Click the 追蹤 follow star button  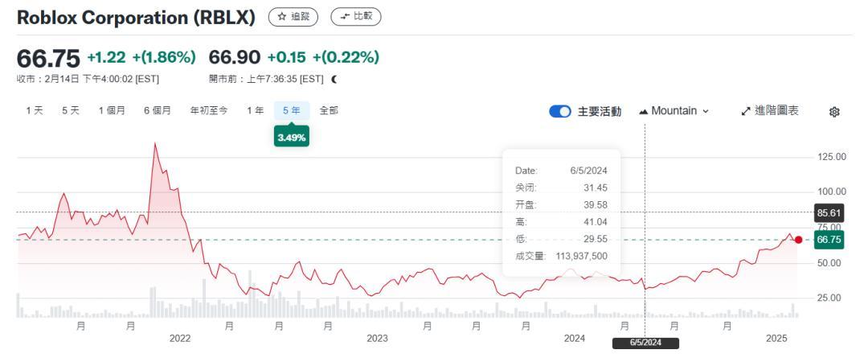(x=293, y=17)
